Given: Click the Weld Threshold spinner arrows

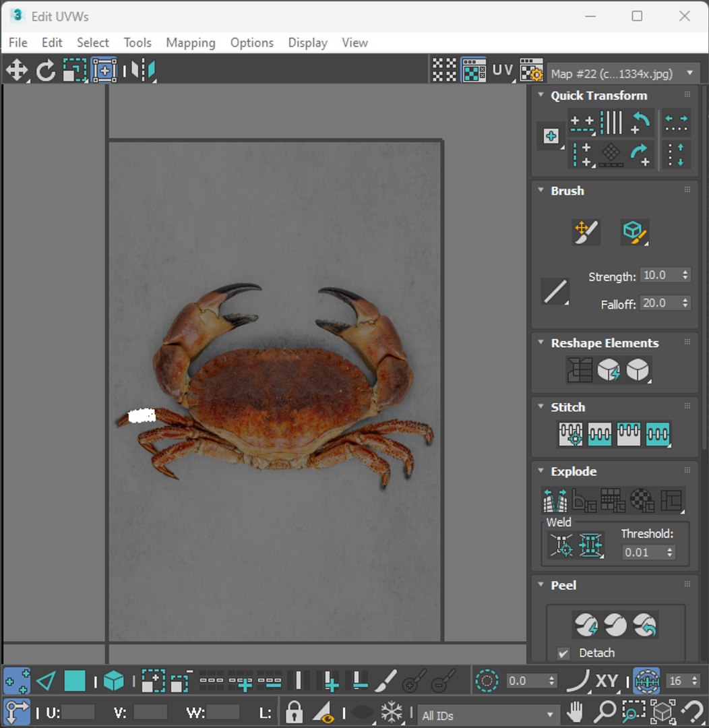Looking at the screenshot, I should (x=669, y=552).
